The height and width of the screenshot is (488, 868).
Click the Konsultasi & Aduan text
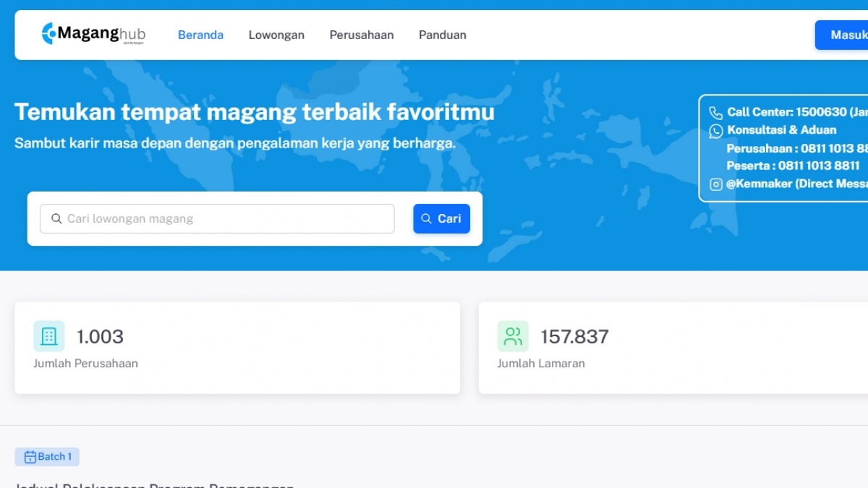pos(782,130)
